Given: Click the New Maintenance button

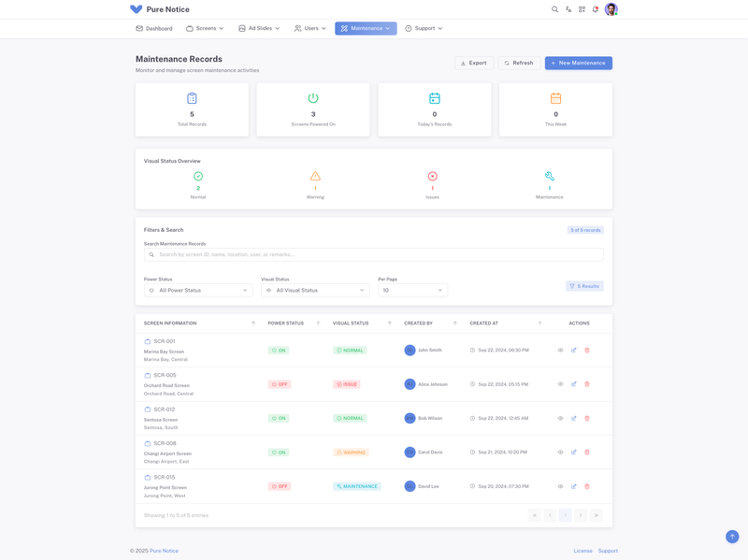Looking at the screenshot, I should (578, 63).
